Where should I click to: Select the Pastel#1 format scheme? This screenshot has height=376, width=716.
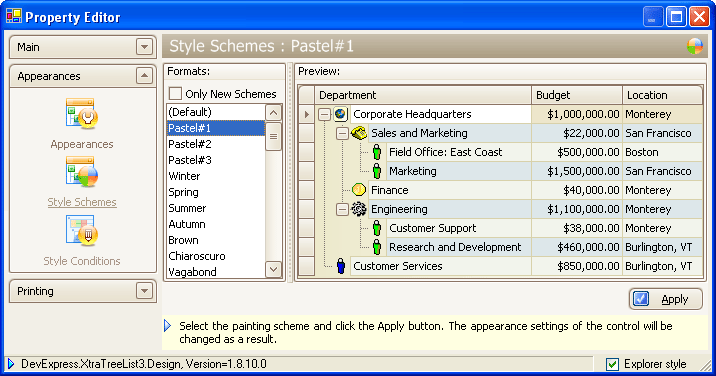click(216, 128)
